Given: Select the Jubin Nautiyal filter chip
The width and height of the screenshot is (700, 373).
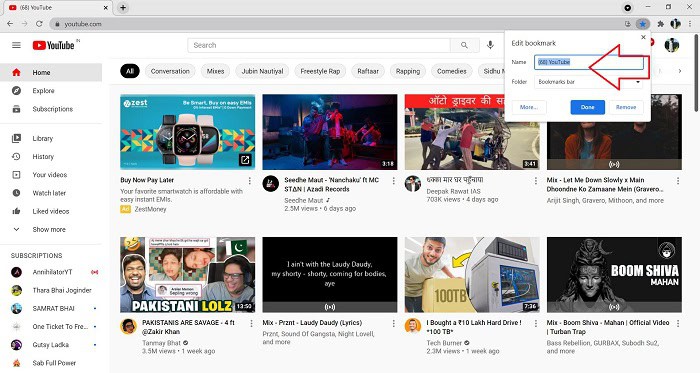Looking at the screenshot, I should pyautogui.click(x=262, y=71).
